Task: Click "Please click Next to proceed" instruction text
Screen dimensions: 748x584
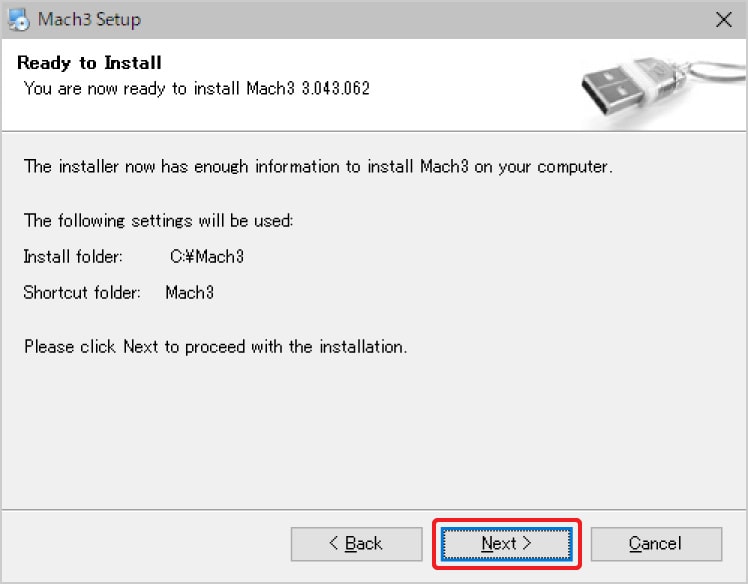Action: 215,347
